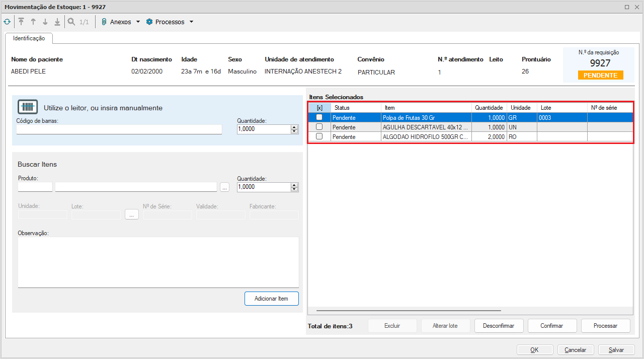644x359 pixels.
Task: Maximize the Movimentação de Estoque window
Action: click(x=627, y=7)
